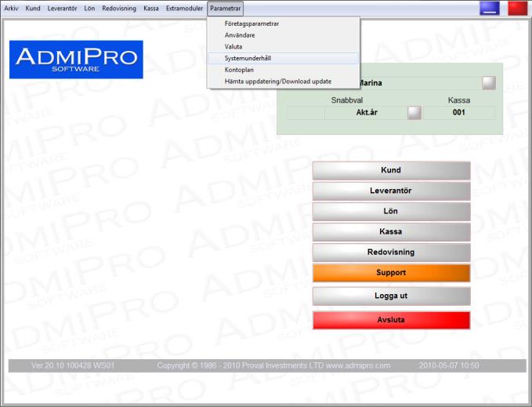Click the empty Snabbval input field
Viewport: 532px width, 407px height.
click(x=306, y=113)
